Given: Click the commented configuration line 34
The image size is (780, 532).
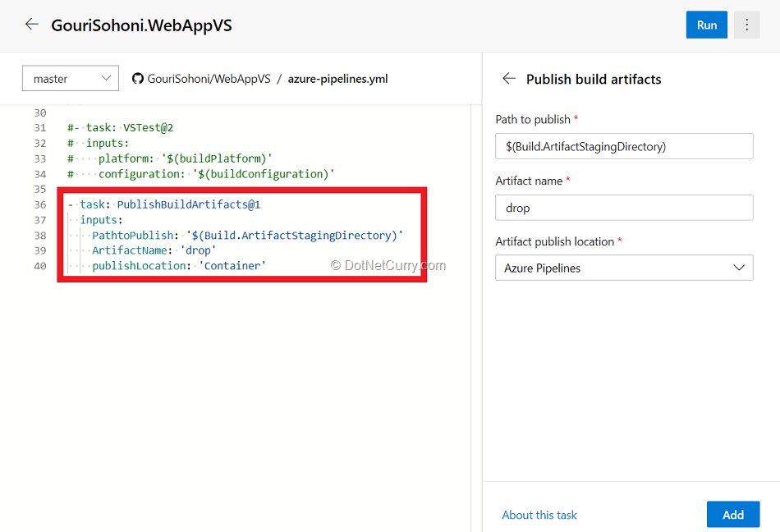Looking at the screenshot, I should tap(201, 174).
